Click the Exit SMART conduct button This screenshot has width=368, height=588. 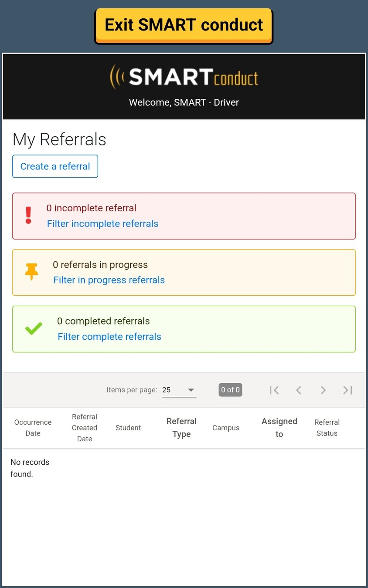[x=184, y=25]
